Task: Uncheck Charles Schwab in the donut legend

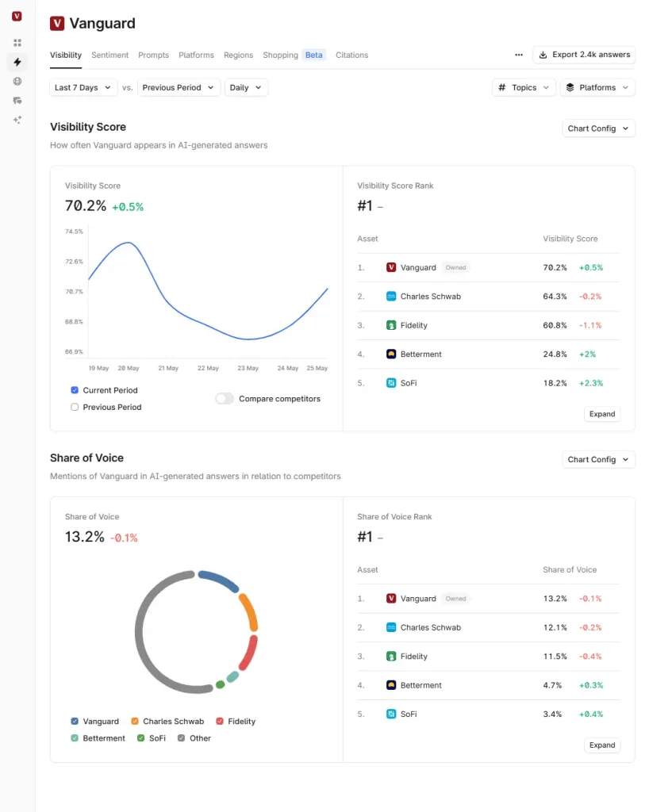Action: pos(135,722)
